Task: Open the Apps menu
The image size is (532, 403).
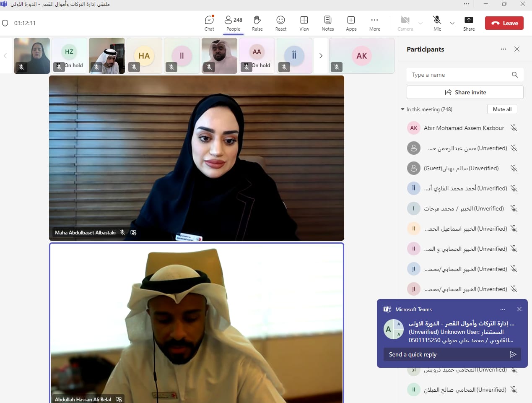Action: pos(351,23)
